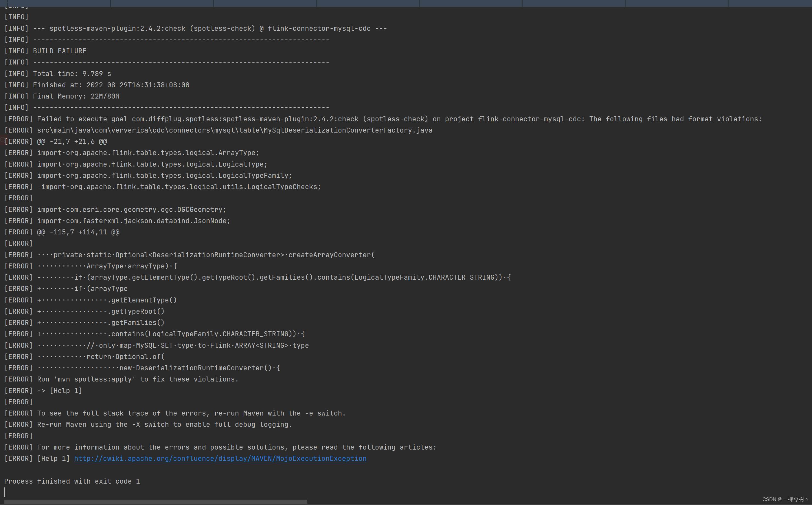Click the '-> [Help 1]' line

click(x=43, y=391)
